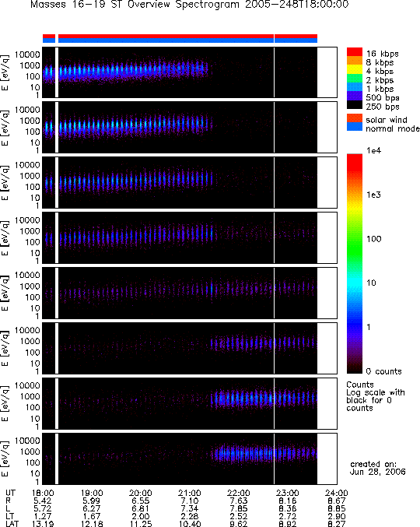Click the '0 counts' color scale label
Viewport: 420px width, 527px height.
click(383, 371)
